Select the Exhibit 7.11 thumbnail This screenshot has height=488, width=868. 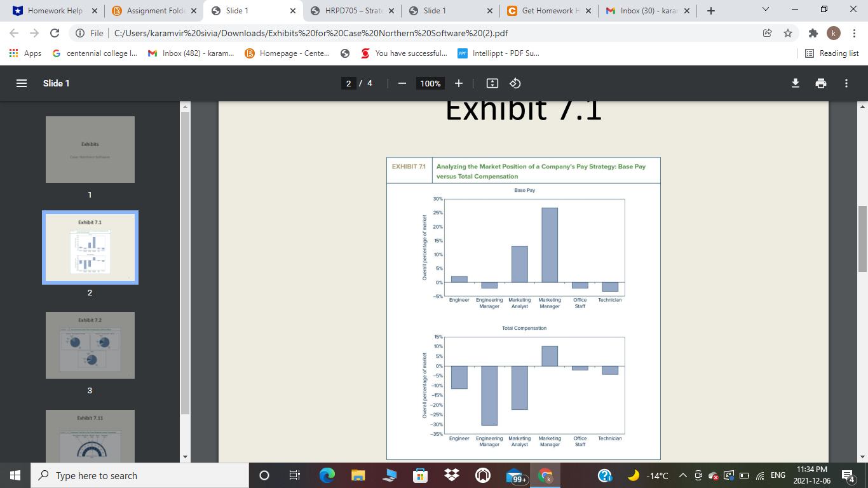point(90,436)
